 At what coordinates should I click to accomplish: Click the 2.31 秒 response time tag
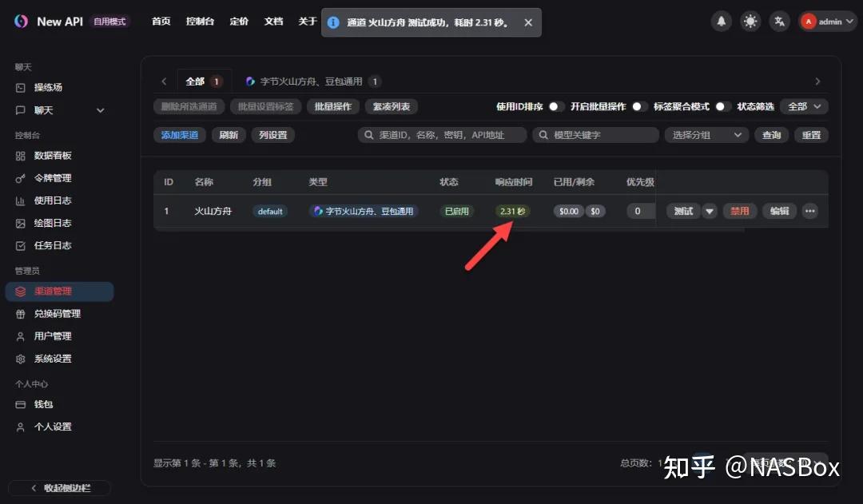(x=512, y=212)
